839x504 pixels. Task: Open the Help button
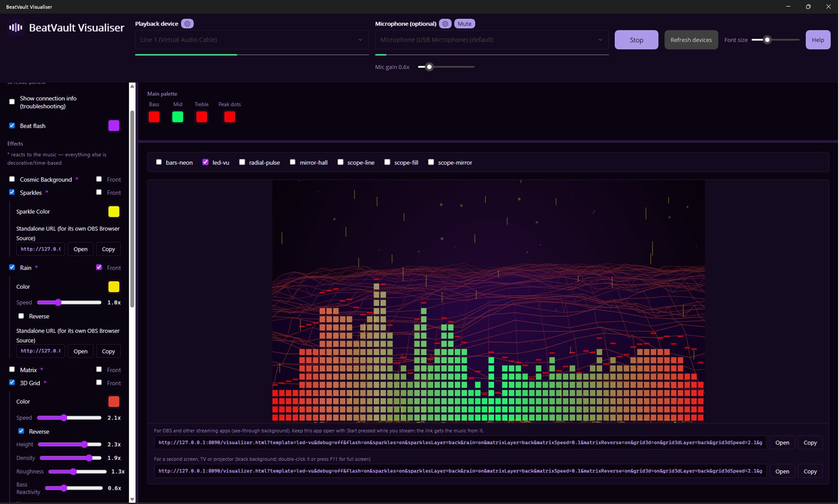point(818,40)
